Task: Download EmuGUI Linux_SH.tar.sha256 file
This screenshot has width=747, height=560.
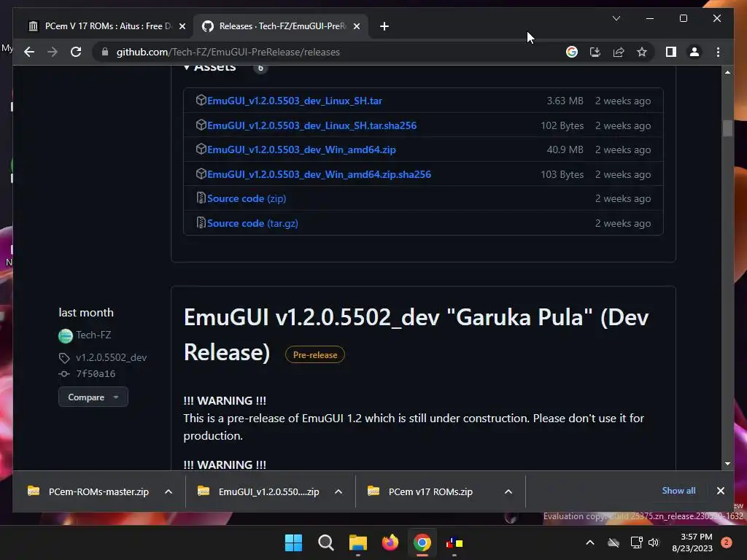Action: (x=311, y=125)
